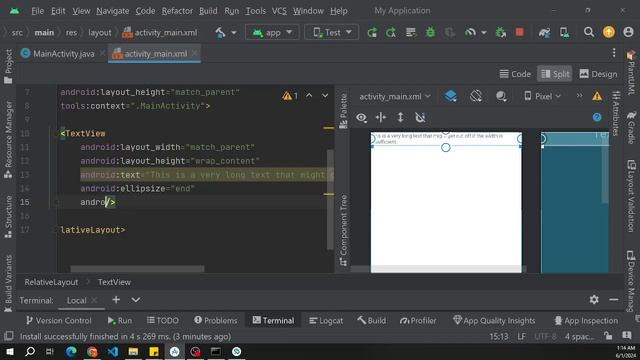Click the layout folder breadcrumb
Image resolution: width=640 pixels, height=360 pixels.
point(100,33)
